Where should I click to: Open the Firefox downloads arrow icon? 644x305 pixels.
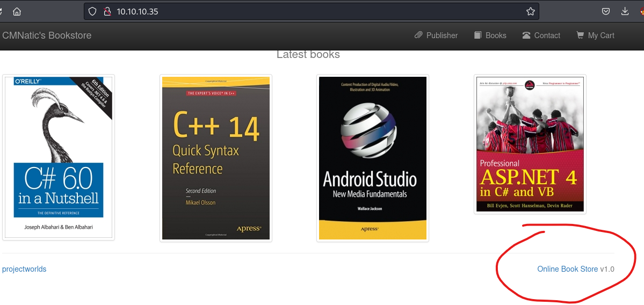[x=625, y=11]
